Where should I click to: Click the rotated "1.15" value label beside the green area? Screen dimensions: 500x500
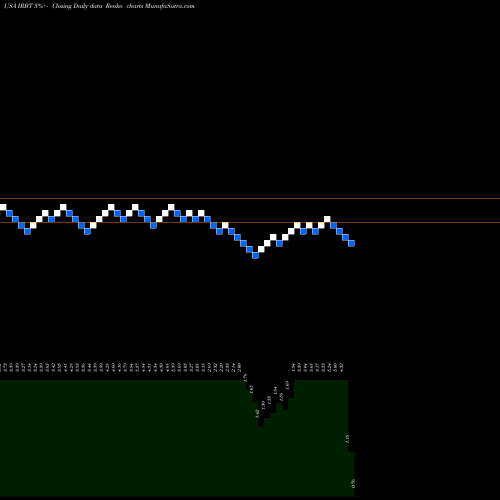[x=348, y=439]
